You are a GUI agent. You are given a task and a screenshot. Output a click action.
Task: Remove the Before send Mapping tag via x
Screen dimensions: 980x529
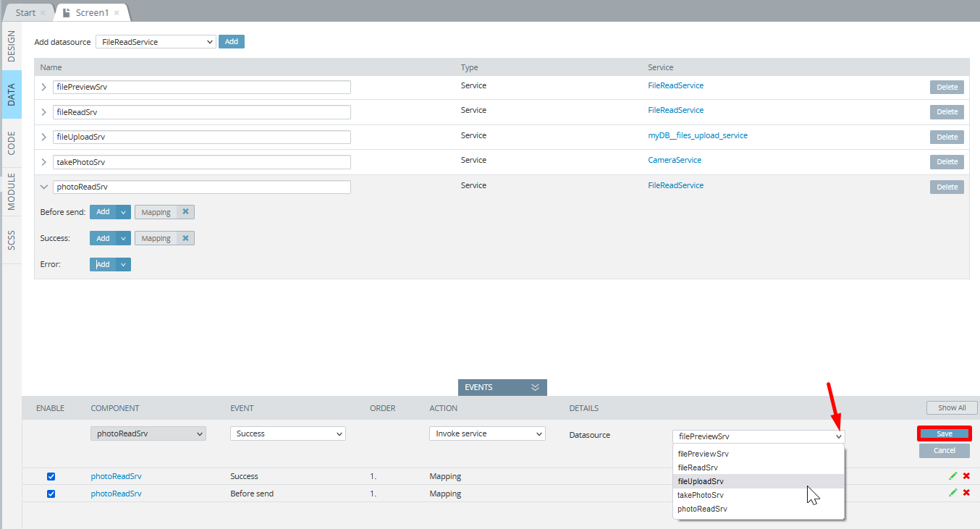(185, 212)
